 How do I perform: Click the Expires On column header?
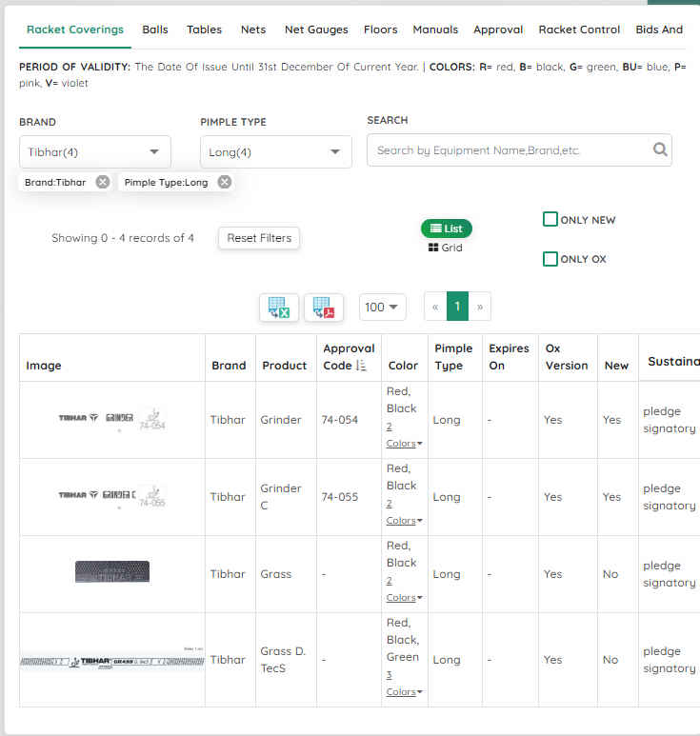pos(509,357)
